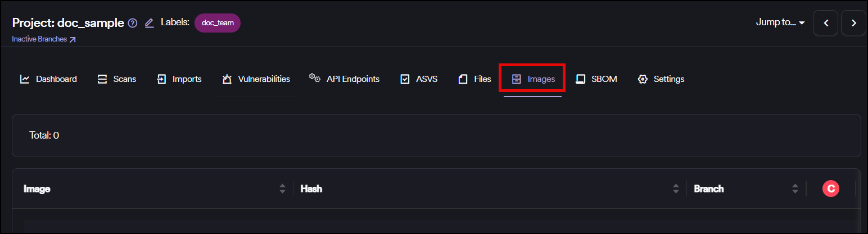Open the Dashboard tab
Image resolution: width=868 pixels, height=234 pixels.
48,79
